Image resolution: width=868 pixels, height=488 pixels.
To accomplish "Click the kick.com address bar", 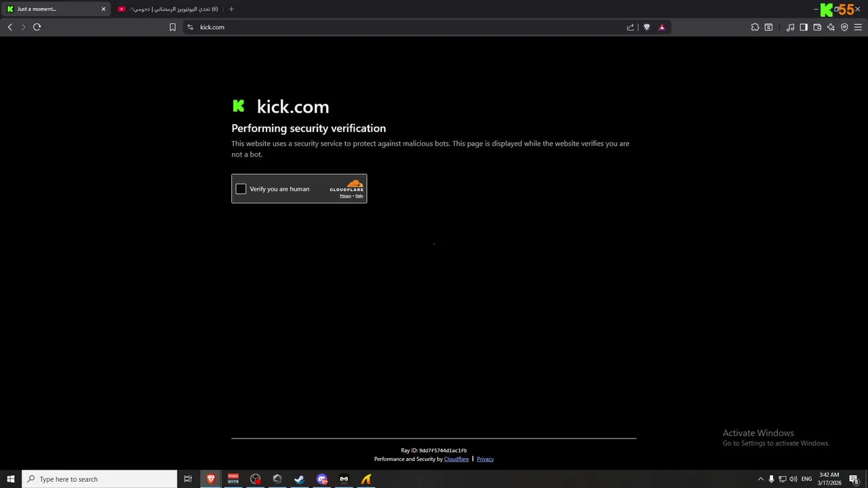I will point(407,27).
